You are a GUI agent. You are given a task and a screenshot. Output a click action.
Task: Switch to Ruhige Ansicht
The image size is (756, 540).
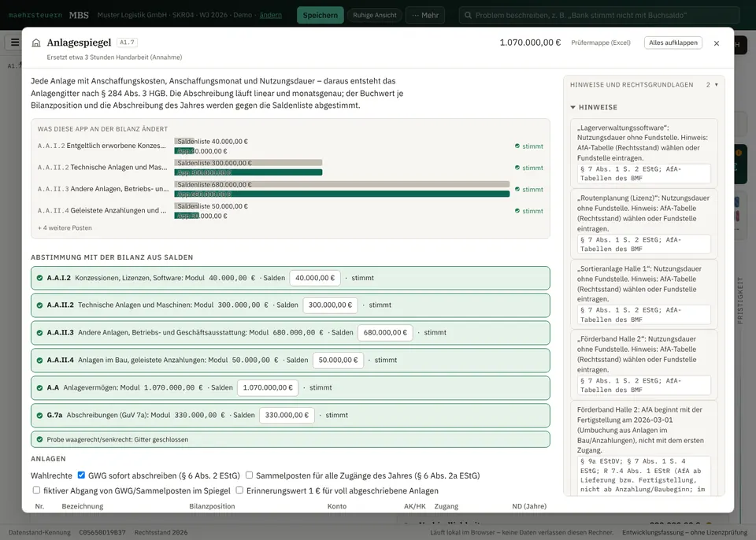click(x=375, y=15)
